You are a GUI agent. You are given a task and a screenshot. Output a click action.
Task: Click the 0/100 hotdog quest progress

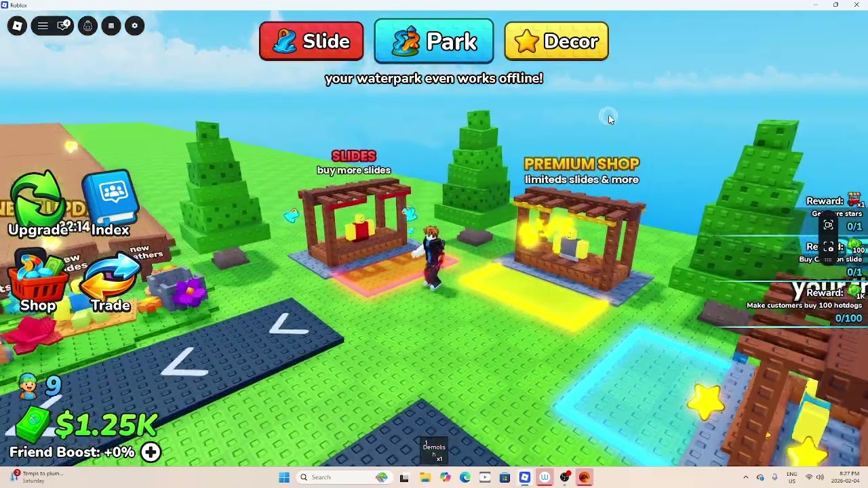[x=848, y=318]
